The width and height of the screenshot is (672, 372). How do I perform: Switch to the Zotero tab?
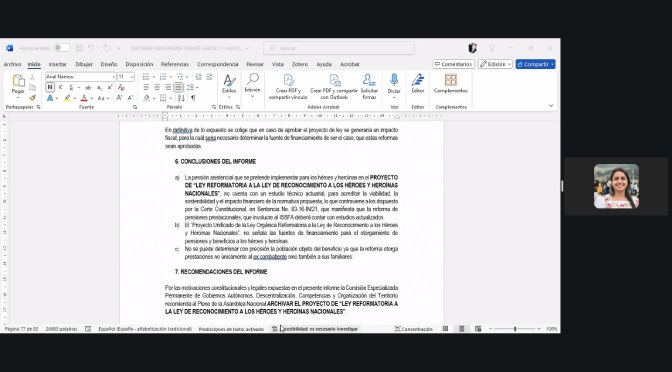click(300, 64)
